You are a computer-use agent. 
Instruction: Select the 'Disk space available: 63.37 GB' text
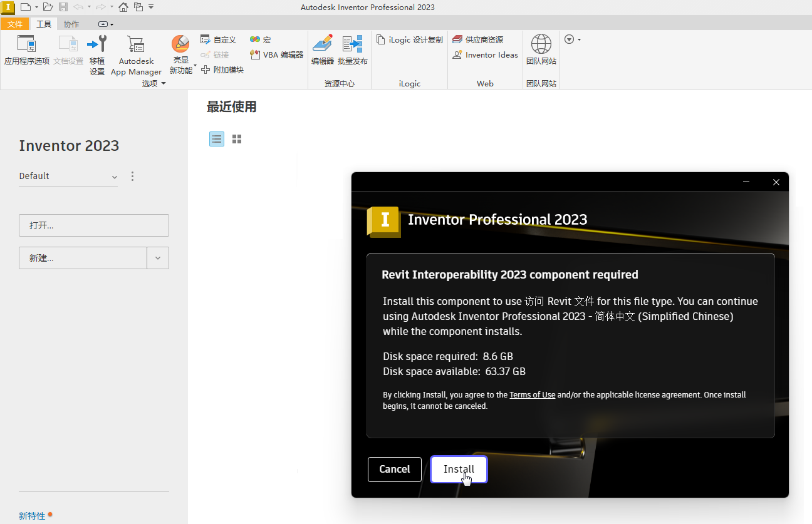454,372
